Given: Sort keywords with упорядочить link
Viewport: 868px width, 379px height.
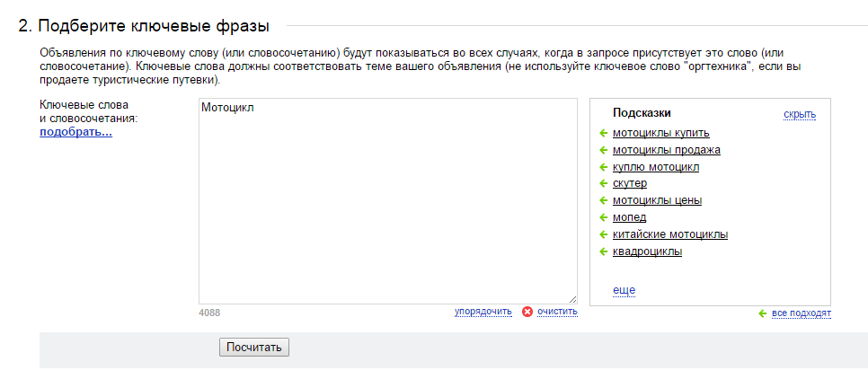Looking at the screenshot, I should click(x=483, y=312).
